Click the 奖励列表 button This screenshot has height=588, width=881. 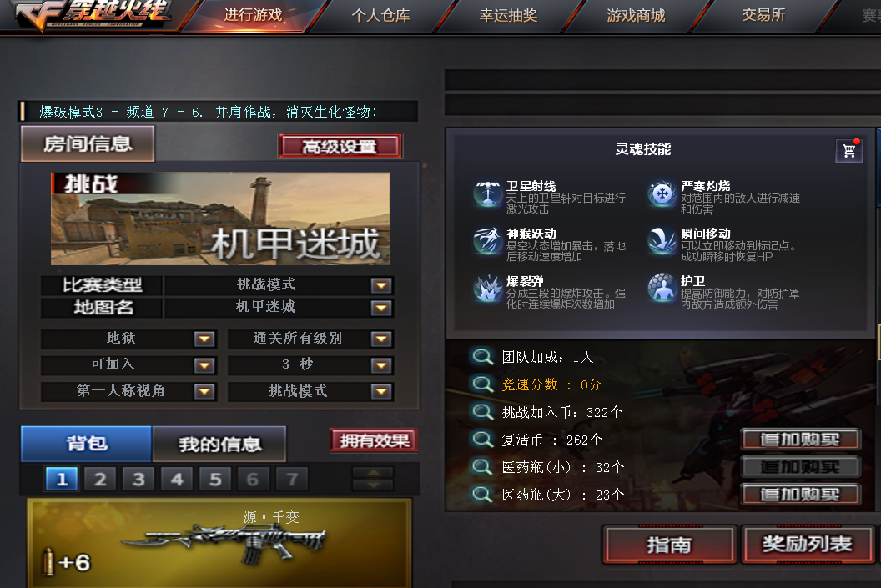(x=808, y=544)
